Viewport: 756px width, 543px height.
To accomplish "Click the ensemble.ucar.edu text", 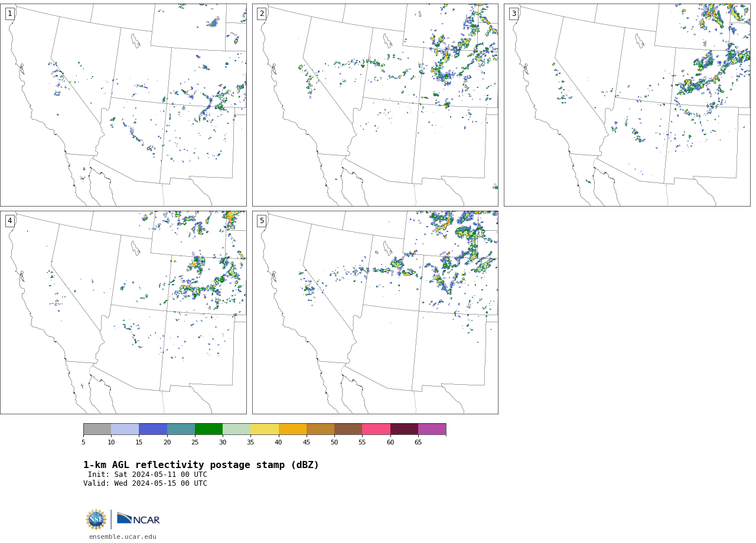I will (123, 537).
